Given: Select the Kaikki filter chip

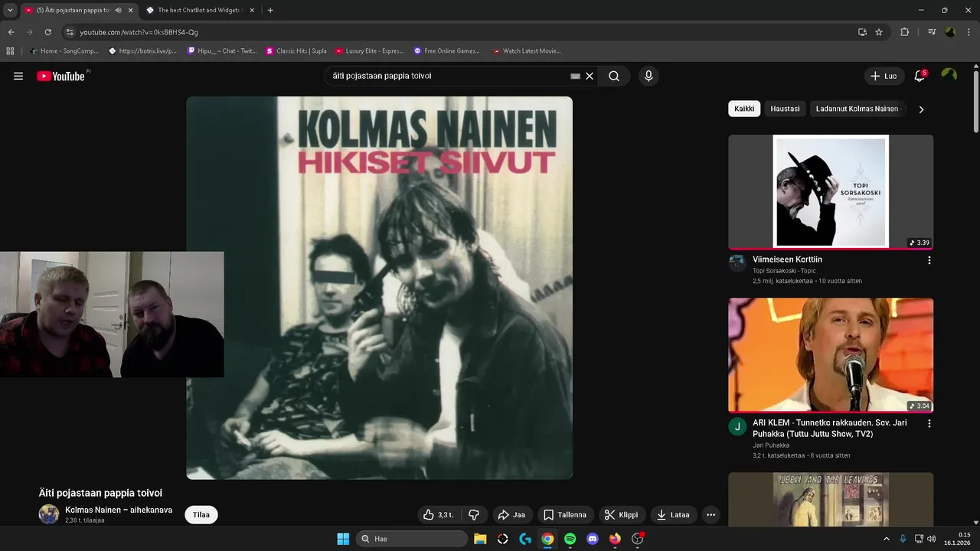Looking at the screenshot, I should coord(744,109).
